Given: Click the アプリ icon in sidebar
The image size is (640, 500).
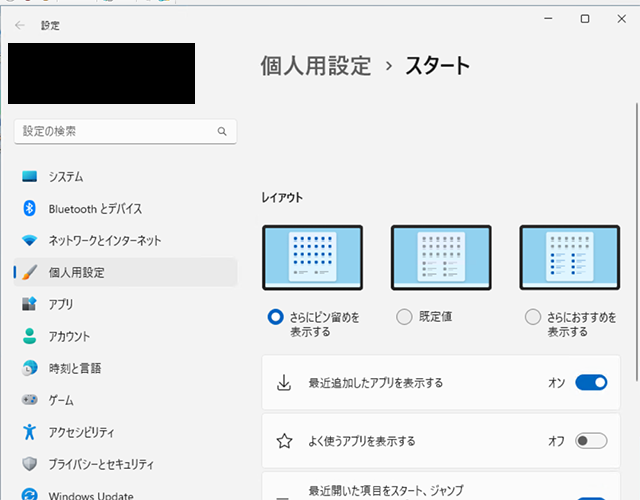Looking at the screenshot, I should click(x=30, y=303).
